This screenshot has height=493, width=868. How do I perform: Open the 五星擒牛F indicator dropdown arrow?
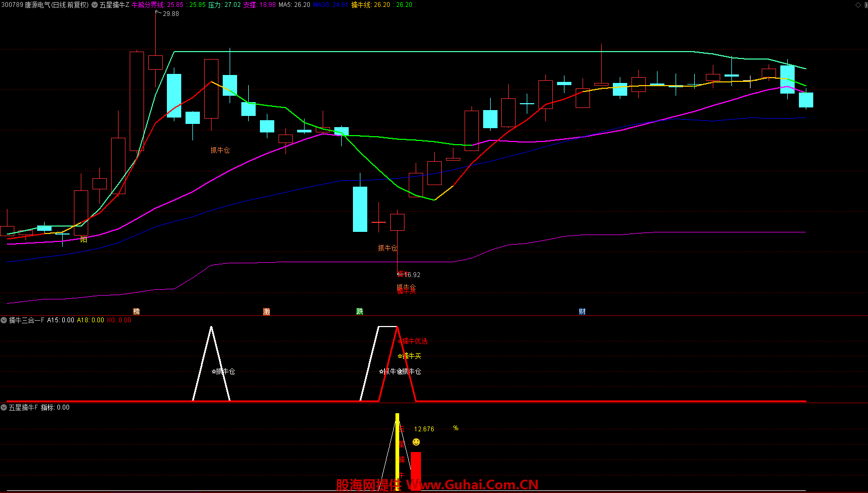click(x=4, y=407)
